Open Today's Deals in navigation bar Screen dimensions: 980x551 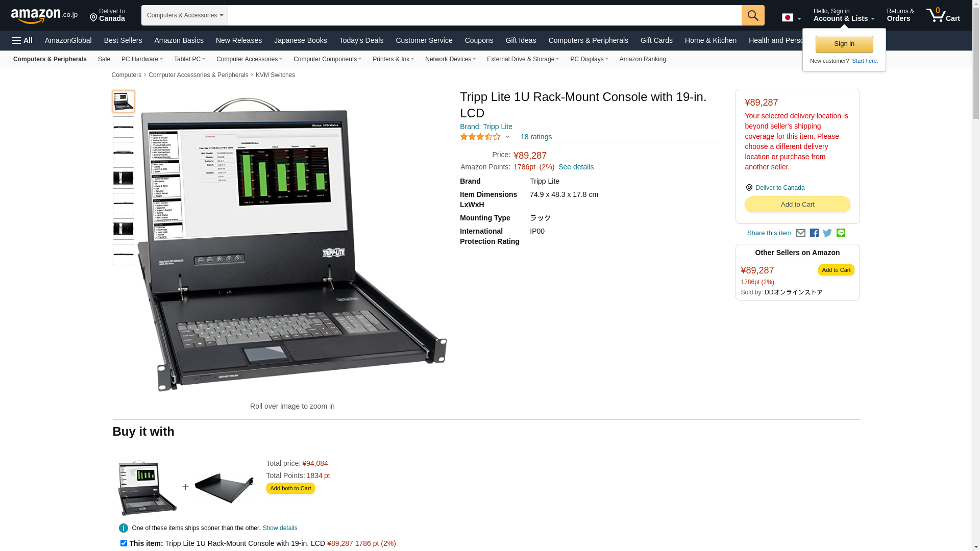tap(361, 40)
